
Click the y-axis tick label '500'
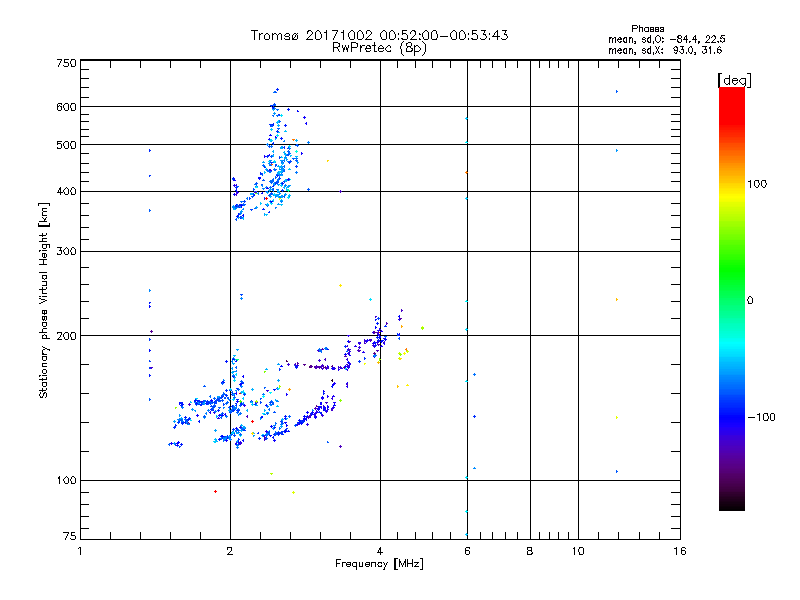coord(66,145)
